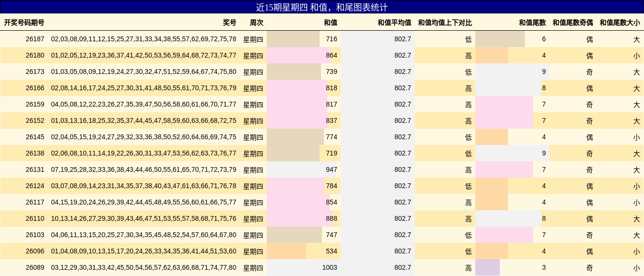Screen dimensions: 644x276
Task: Click sum value 719
Action: 332,153
